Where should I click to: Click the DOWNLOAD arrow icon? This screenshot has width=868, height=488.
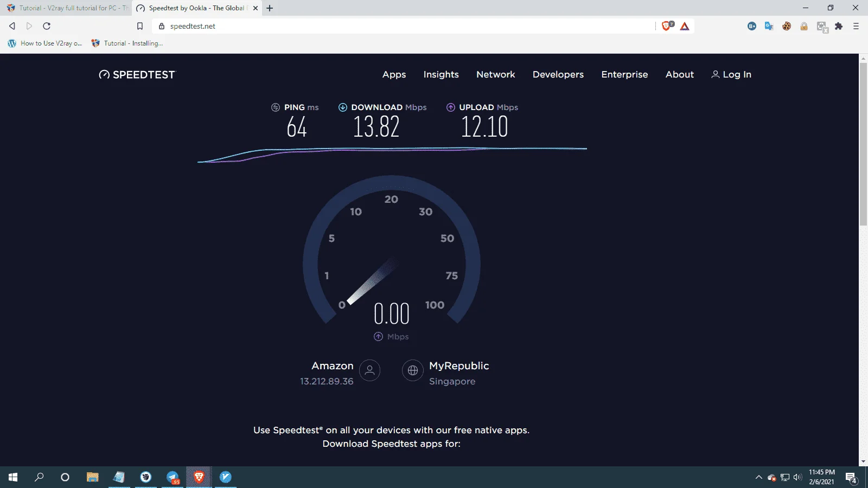343,107
